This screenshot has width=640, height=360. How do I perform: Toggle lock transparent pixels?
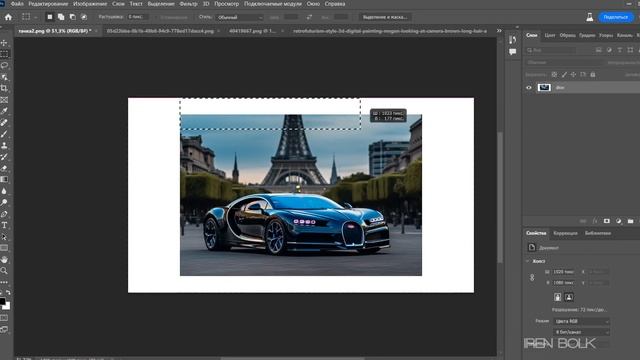point(554,75)
